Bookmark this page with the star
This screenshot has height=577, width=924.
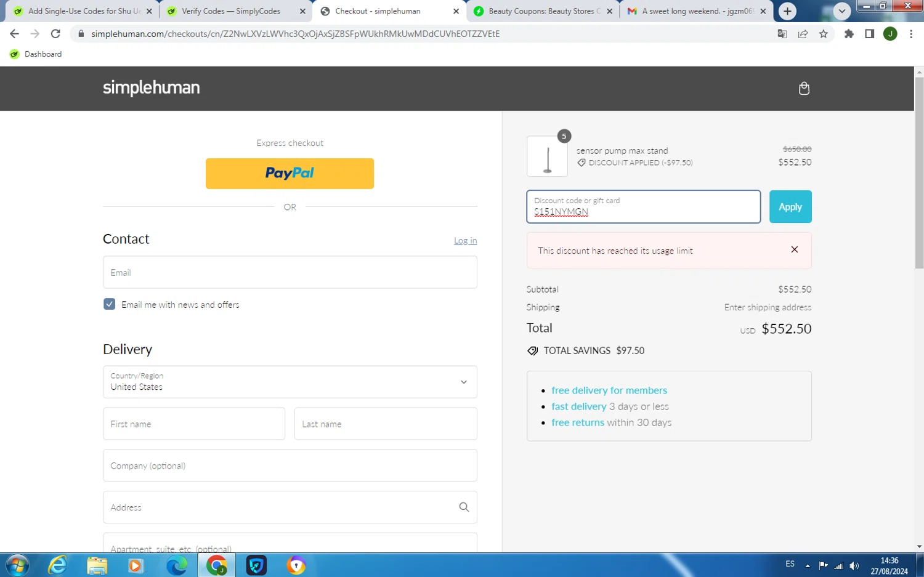pyautogui.click(x=824, y=34)
